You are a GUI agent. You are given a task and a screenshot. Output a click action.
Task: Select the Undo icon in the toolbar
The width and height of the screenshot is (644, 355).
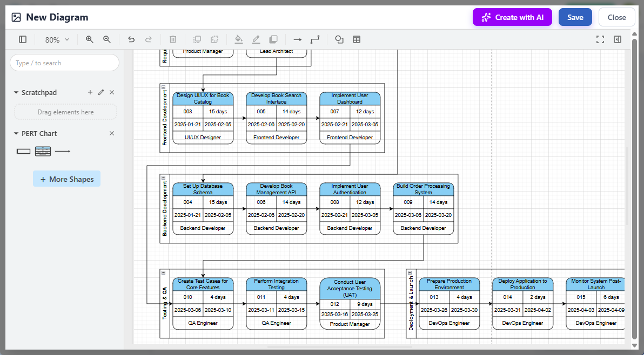[x=131, y=39]
